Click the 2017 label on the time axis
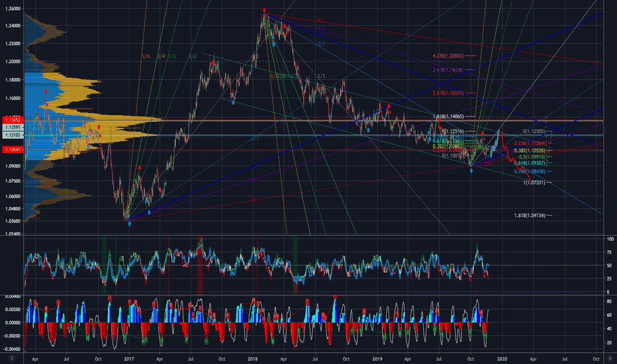 point(129,357)
